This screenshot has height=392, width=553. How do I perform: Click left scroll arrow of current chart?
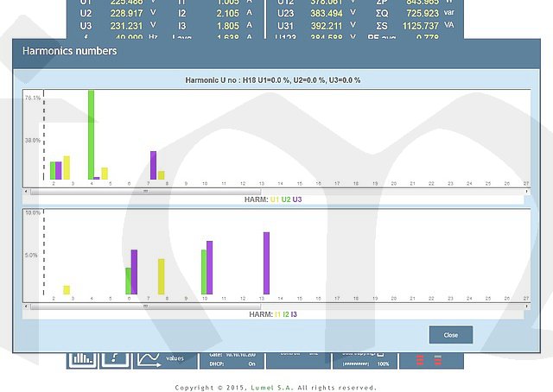tap(26, 306)
